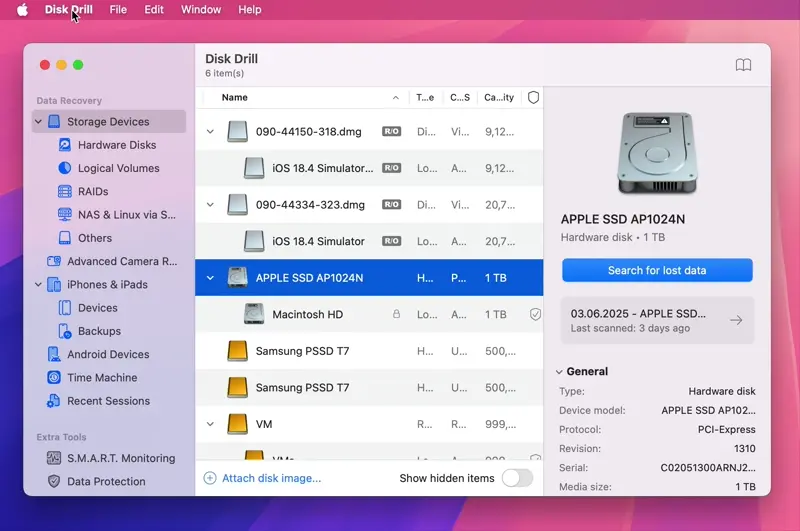
Task: Select APPLE SSD AP1024N drive icon in list
Action: (x=237, y=277)
